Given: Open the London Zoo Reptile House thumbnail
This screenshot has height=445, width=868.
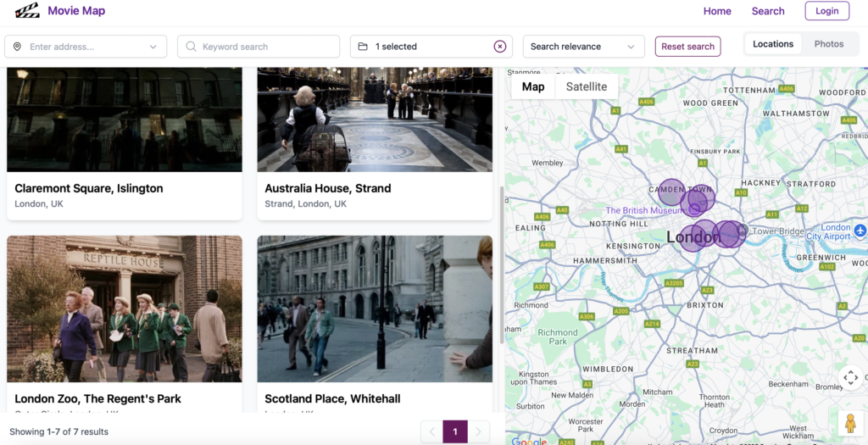Looking at the screenshot, I should click(125, 309).
